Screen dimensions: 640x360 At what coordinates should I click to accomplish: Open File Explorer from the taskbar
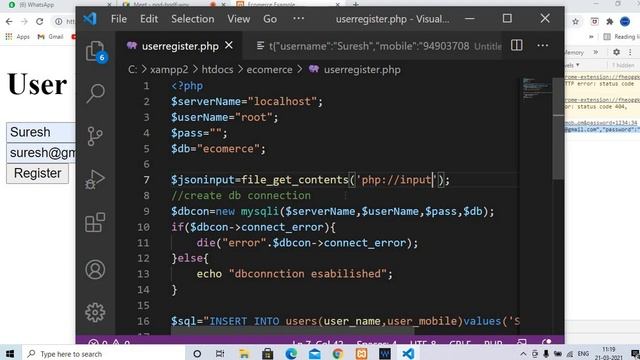(x=244, y=353)
